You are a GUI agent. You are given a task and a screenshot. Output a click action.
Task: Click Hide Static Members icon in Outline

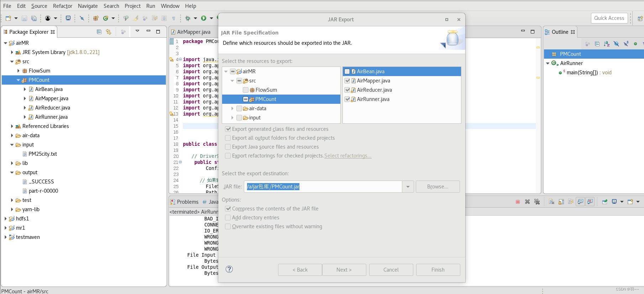coord(626,44)
